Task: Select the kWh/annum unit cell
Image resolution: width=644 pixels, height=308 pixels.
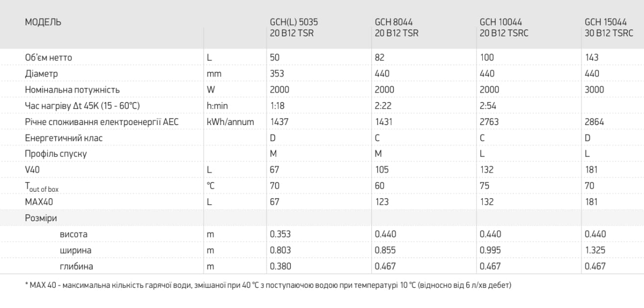Action: (x=230, y=122)
